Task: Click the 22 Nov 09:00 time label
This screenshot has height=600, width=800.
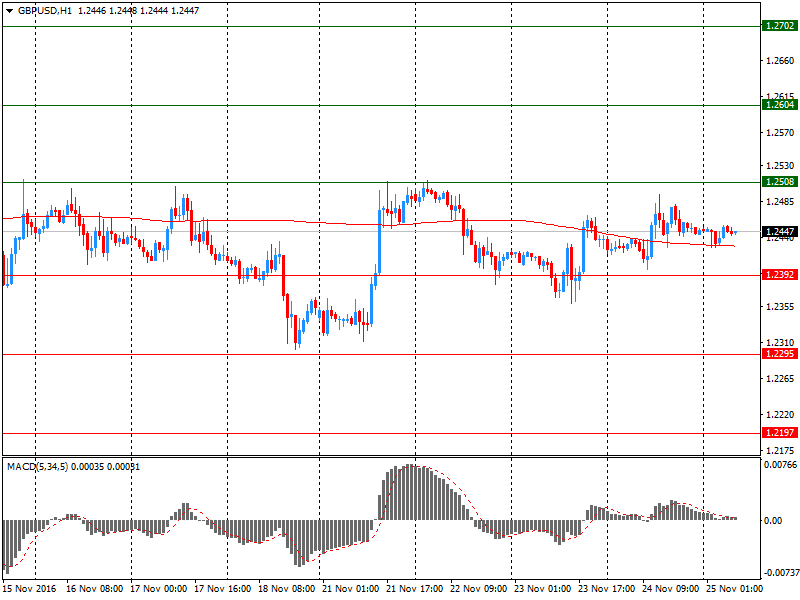Action: point(479,589)
